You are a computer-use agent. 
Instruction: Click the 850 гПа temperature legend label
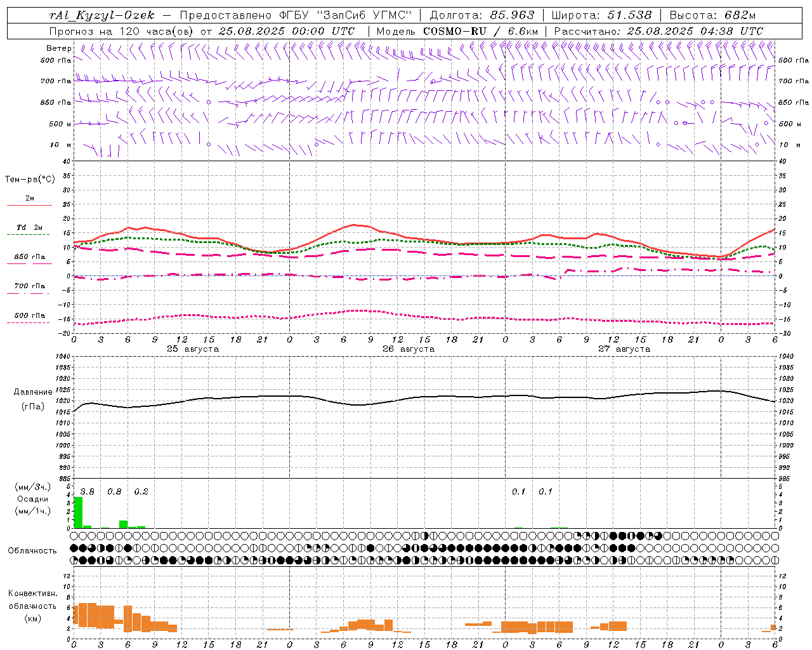(x=29, y=256)
